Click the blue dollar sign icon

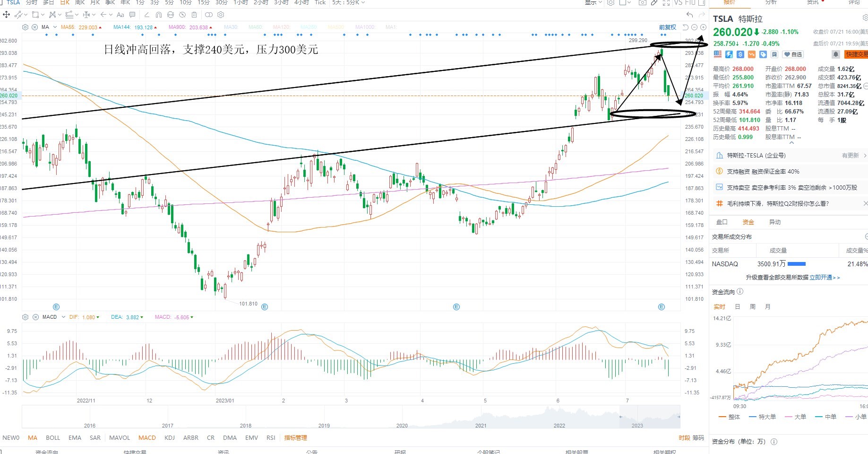click(740, 54)
